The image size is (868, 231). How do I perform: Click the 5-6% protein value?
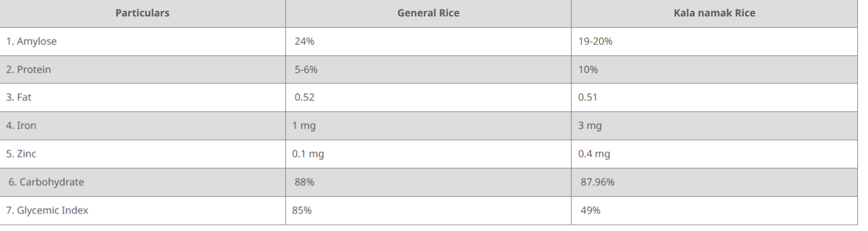307,70
